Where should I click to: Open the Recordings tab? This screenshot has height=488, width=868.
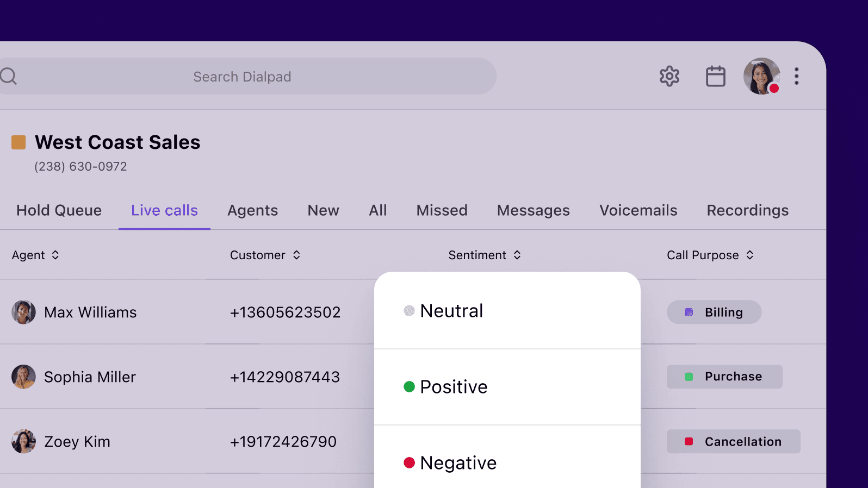(747, 210)
